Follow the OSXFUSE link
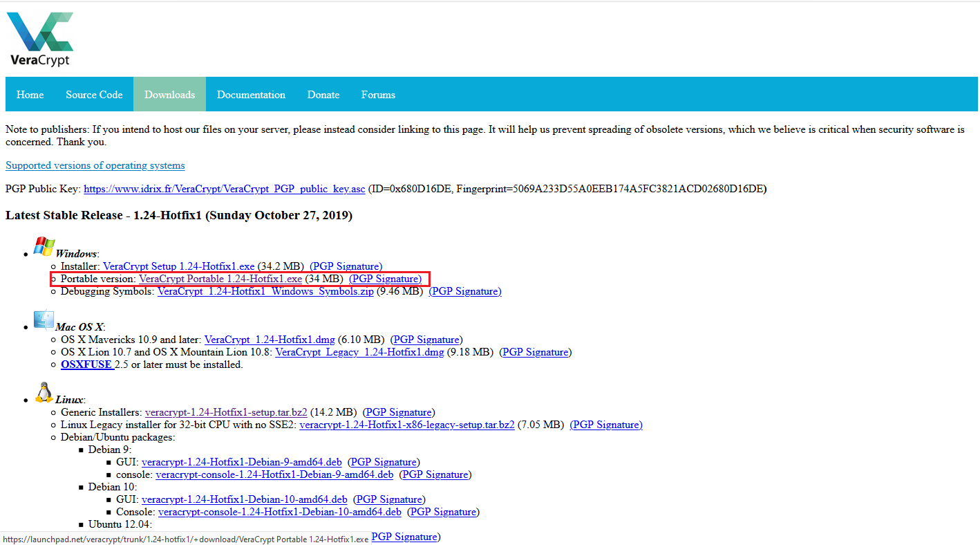The image size is (980, 545). 86,364
